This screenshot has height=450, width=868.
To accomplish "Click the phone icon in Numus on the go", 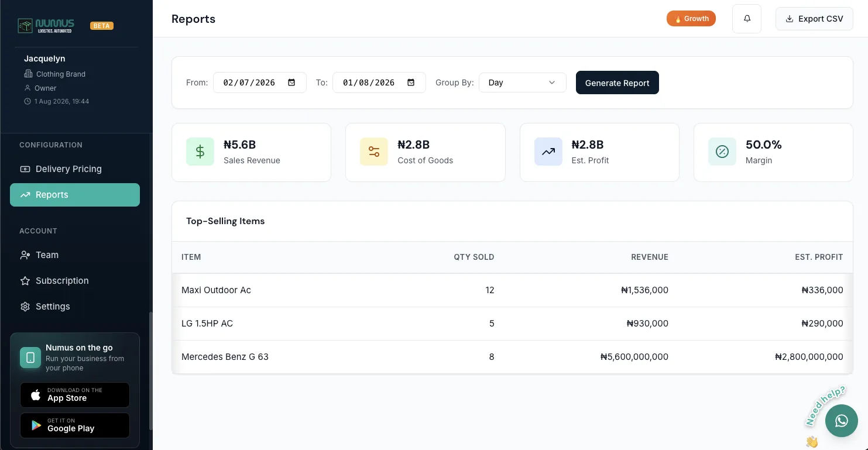I will point(30,358).
